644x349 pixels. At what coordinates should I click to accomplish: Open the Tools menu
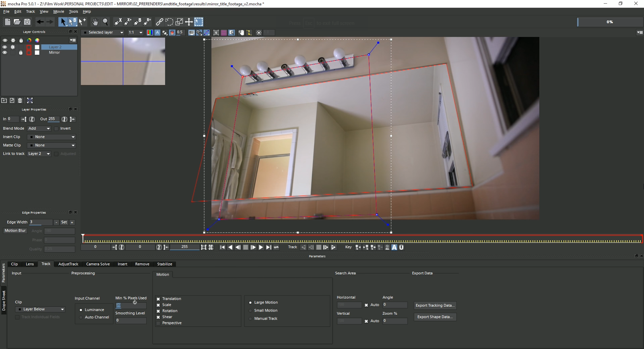(73, 12)
